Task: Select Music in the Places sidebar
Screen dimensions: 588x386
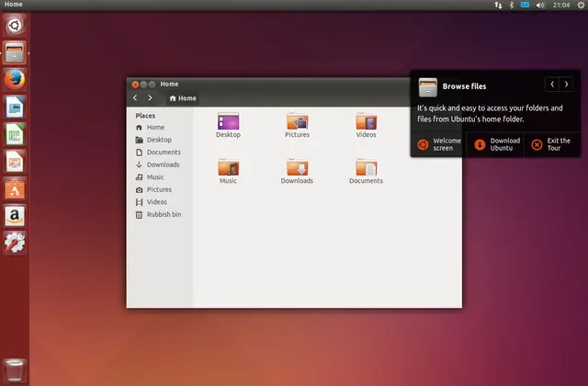Action: click(x=155, y=177)
